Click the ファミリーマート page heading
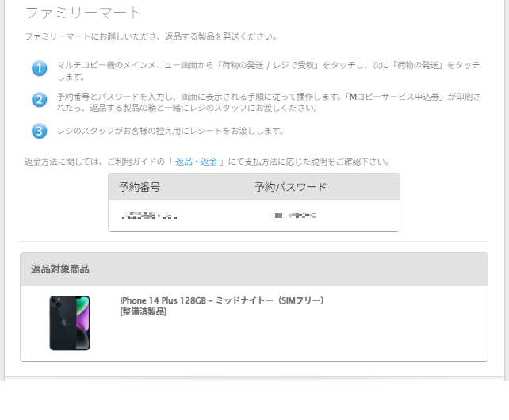509x420 pixels. pyautogui.click(x=83, y=13)
